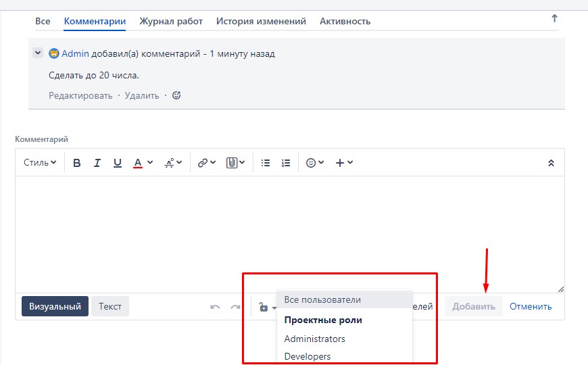
Task: Open the plus insert-more menu
Action: [344, 163]
